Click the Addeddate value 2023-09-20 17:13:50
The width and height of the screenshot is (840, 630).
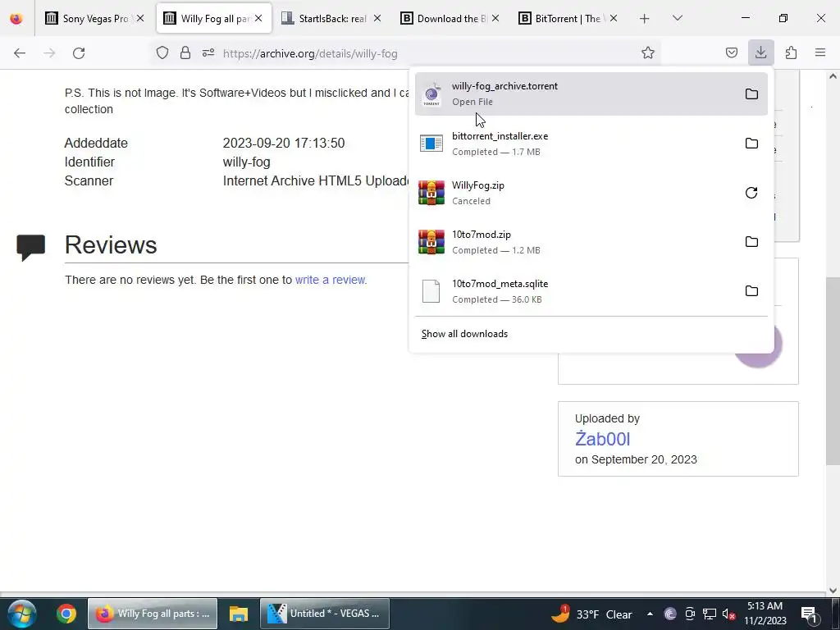click(283, 143)
